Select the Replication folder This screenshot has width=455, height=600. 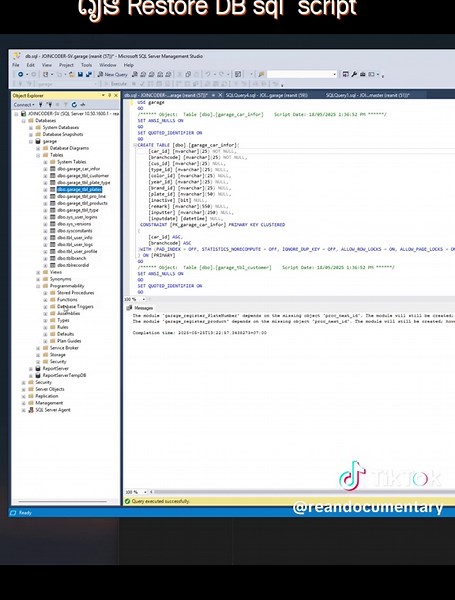[47, 396]
